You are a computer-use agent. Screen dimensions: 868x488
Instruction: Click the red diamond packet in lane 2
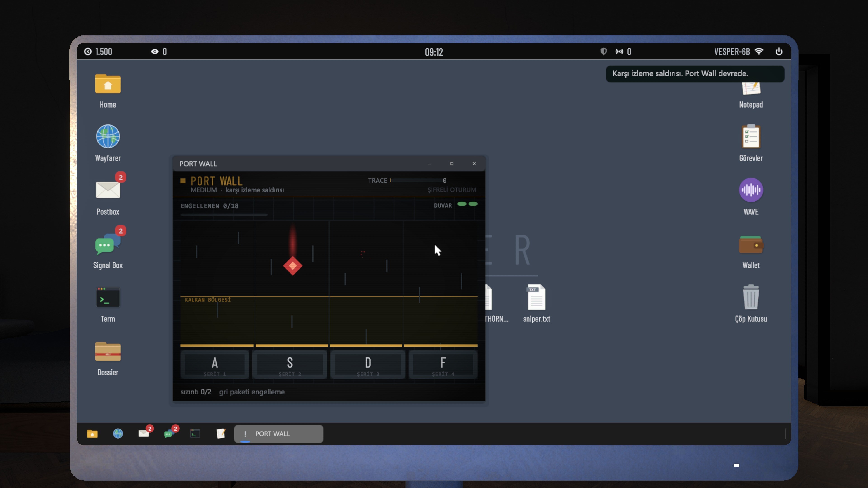pyautogui.click(x=293, y=266)
